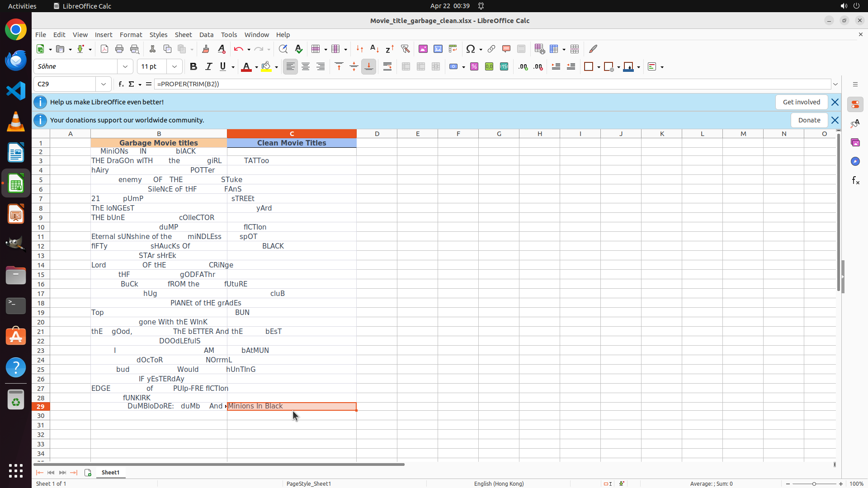Toggle Italic formatting
The image size is (868, 488).
click(208, 67)
